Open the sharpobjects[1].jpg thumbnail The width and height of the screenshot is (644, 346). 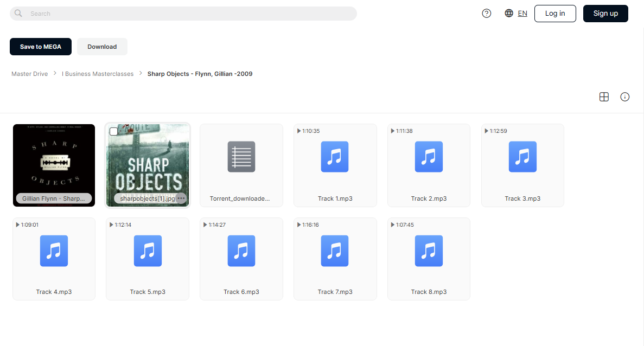pos(148,165)
